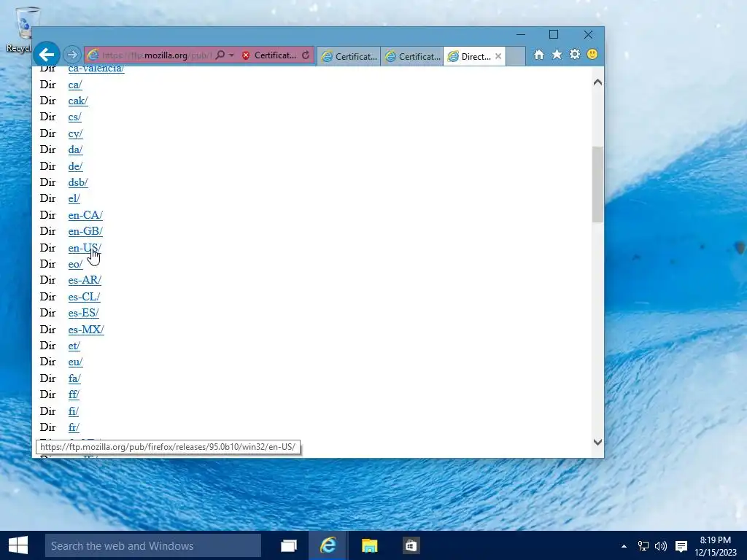Open the es-ES/ directory link
Image resolution: width=747 pixels, height=560 pixels.
[83, 314]
